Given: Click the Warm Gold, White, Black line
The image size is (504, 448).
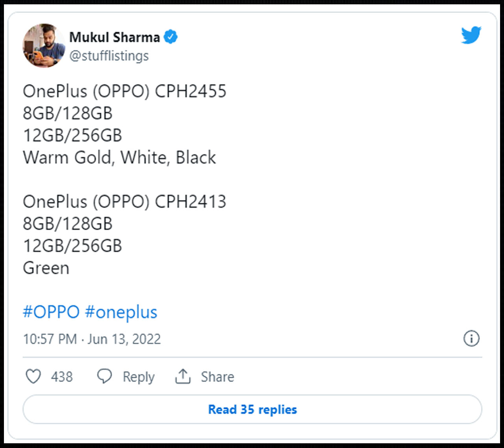Looking at the screenshot, I should coord(119,157).
